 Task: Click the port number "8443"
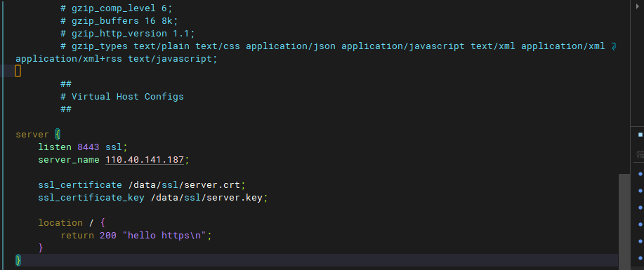pos(88,147)
